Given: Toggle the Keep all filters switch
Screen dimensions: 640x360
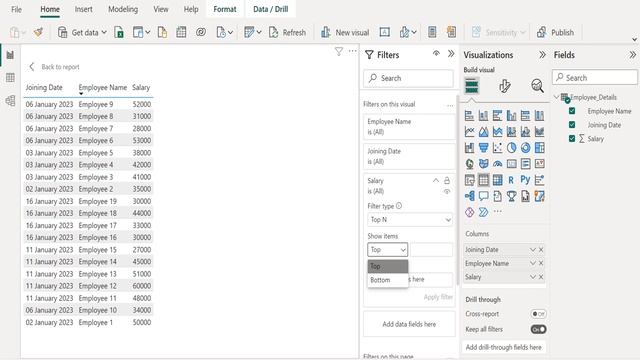Looking at the screenshot, I should click(x=538, y=329).
